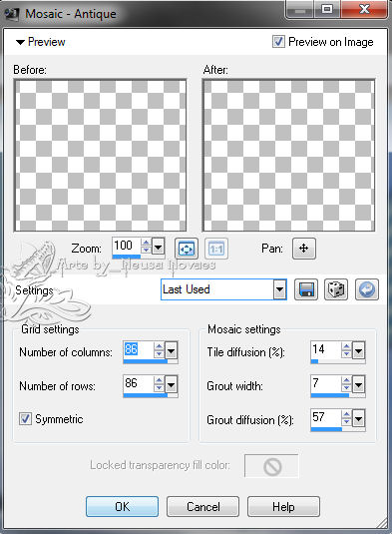Collapse the Preview section triangle
Screen dimensions: 392x534
click(20, 42)
